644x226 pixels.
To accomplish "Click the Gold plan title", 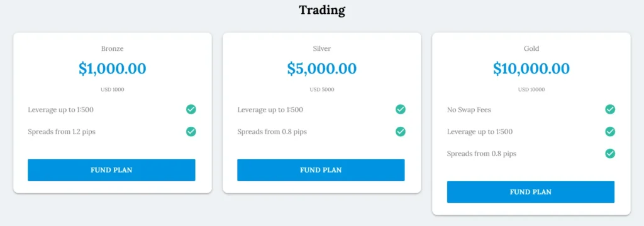I will pyautogui.click(x=531, y=48).
